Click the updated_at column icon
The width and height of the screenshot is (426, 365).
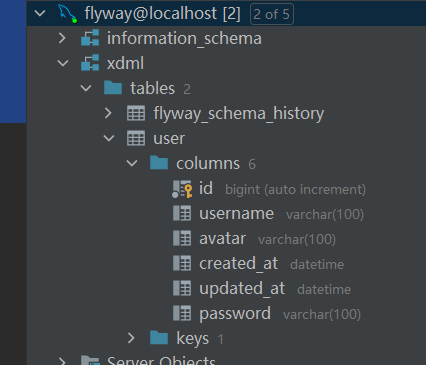(182, 288)
